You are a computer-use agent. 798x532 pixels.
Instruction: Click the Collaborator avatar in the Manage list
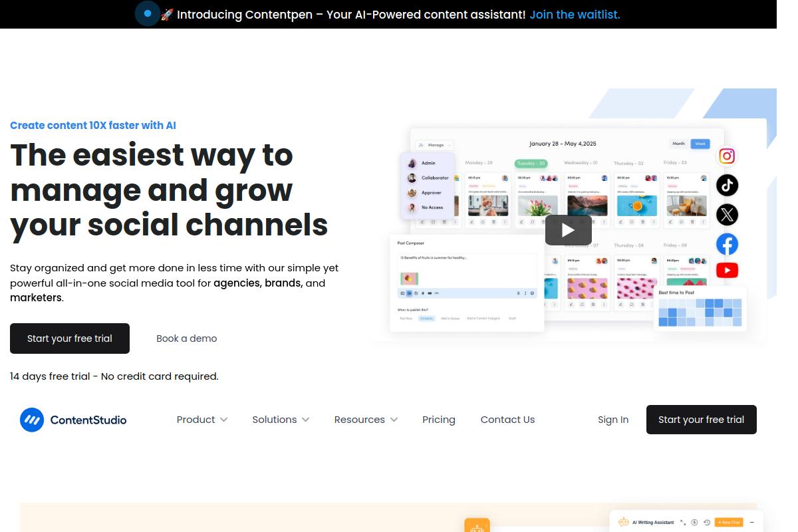pos(412,178)
